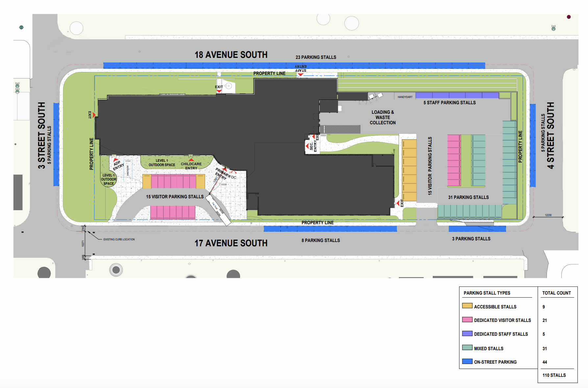This screenshot has width=588, height=388.
Task: Select the 110 Stalls total in legend
Action: coord(554,375)
